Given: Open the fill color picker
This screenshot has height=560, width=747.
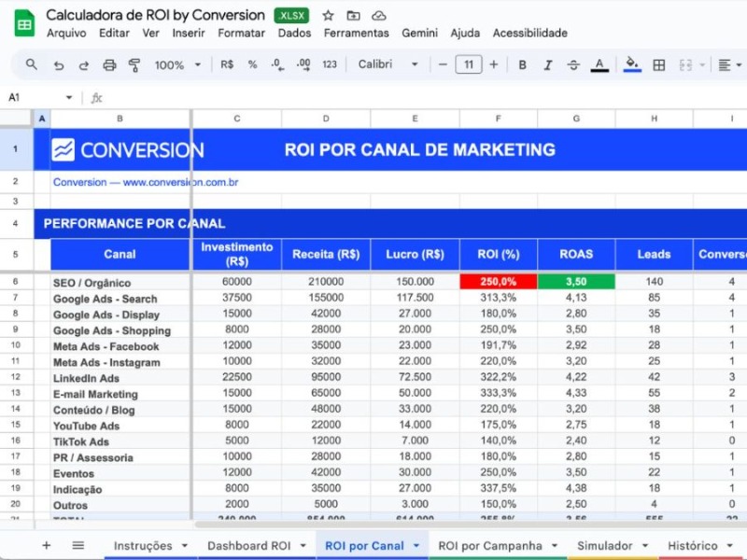Looking at the screenshot, I should point(632,65).
